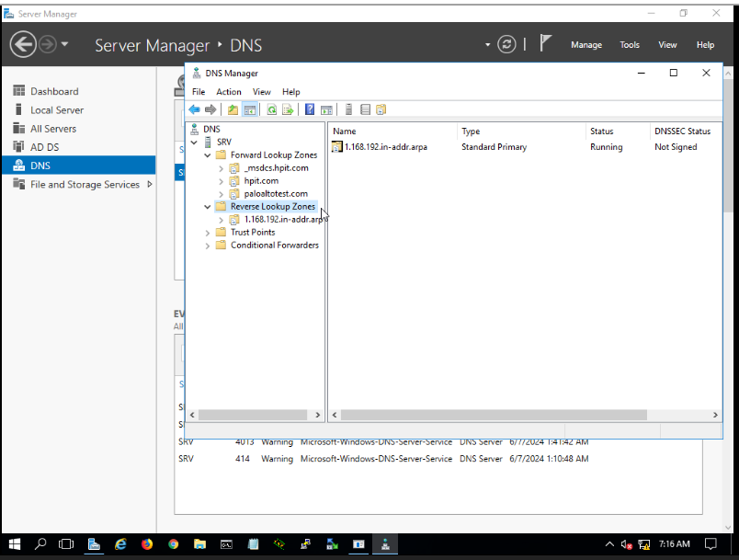Open the Help menu in Server Manager header
This screenshot has height=560, width=739.
[705, 45]
